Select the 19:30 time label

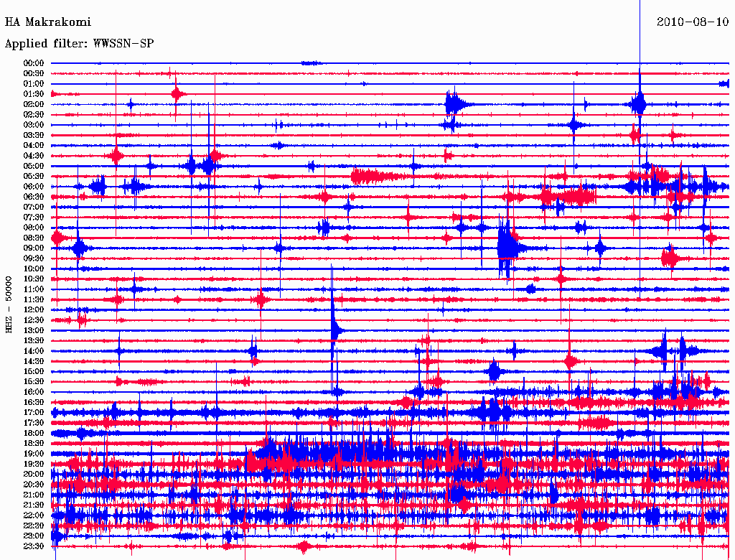(33, 465)
